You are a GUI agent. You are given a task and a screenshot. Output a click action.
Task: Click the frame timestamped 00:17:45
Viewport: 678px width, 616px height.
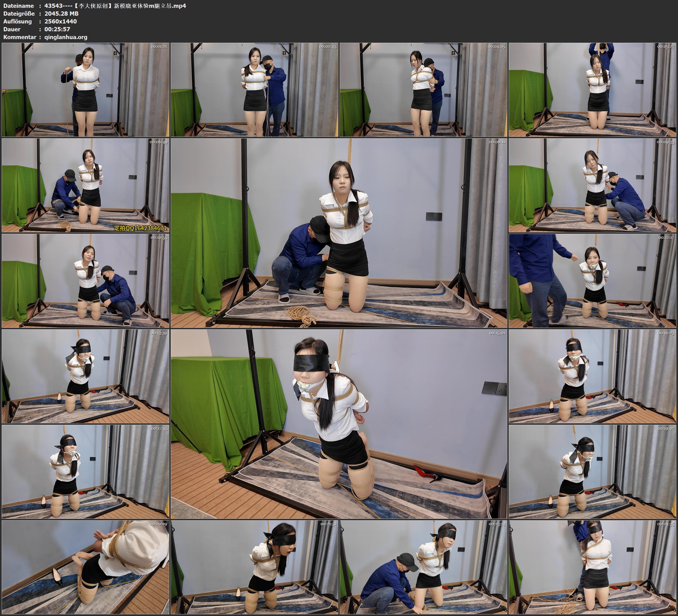[85, 471]
